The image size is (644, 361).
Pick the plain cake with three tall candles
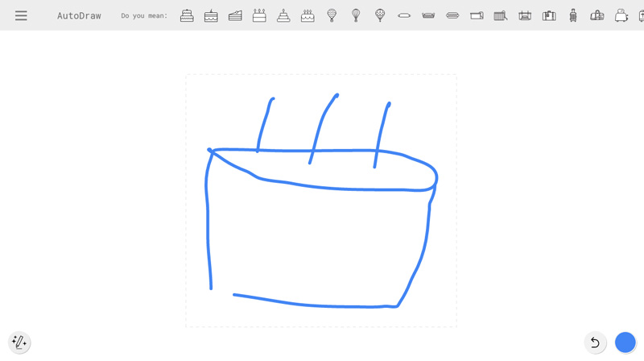[x=259, y=15]
